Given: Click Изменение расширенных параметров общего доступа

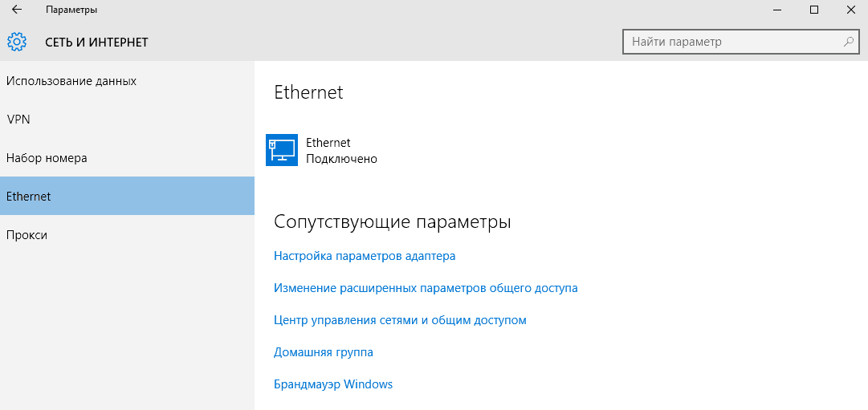Looking at the screenshot, I should tap(426, 288).
